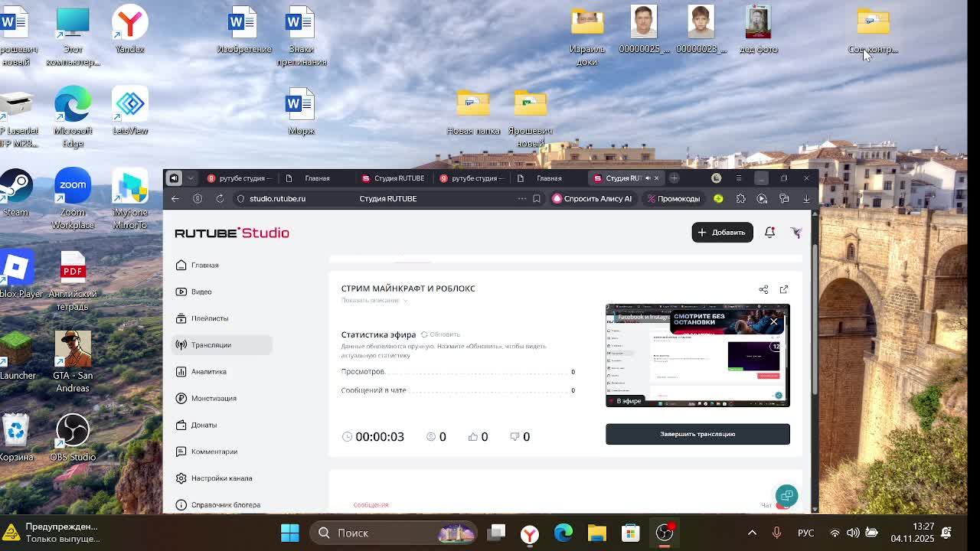980x551 pixels.
Task: Add a new browser tab
Action: pyautogui.click(x=674, y=178)
